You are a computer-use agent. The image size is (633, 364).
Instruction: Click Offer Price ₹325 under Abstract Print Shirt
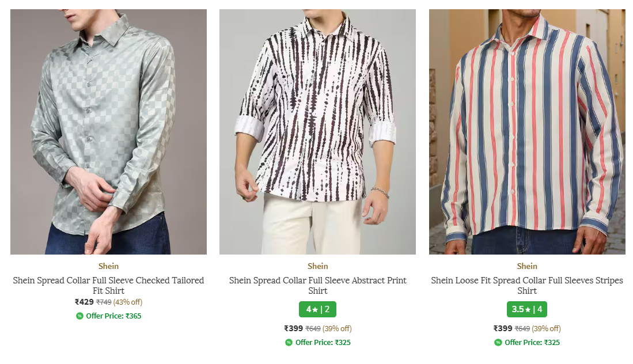pos(323,343)
